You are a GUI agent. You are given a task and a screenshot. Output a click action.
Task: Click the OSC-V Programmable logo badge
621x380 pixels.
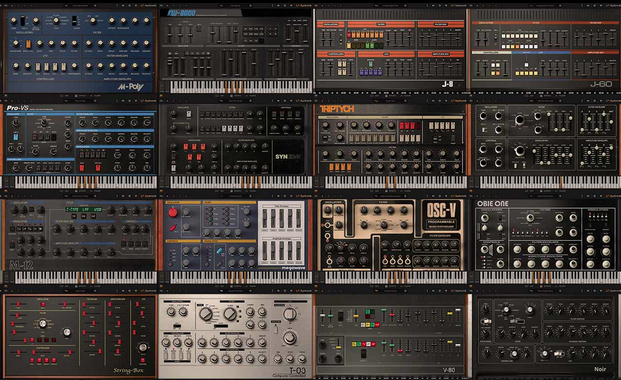pos(442,215)
